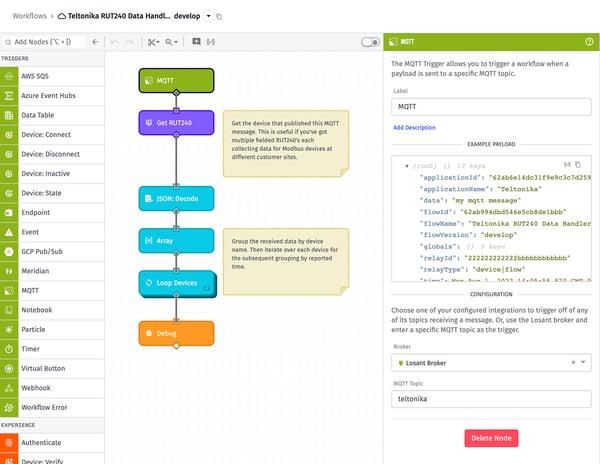Select the Array node on canvas
600x464 pixels.
[176, 241]
